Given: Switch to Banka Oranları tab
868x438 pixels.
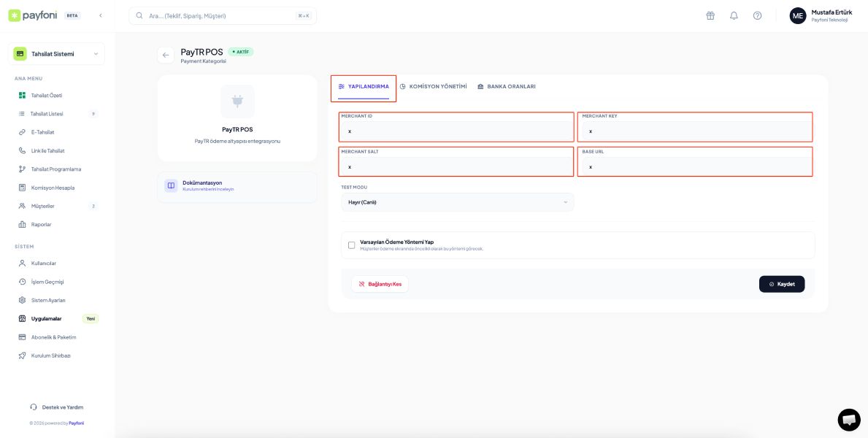Looking at the screenshot, I should click(x=507, y=87).
